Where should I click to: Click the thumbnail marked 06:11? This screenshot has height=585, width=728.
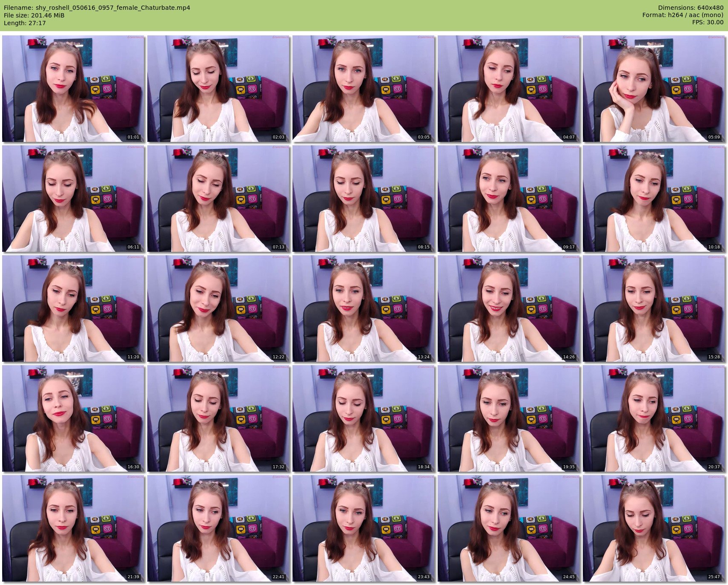[73, 199]
